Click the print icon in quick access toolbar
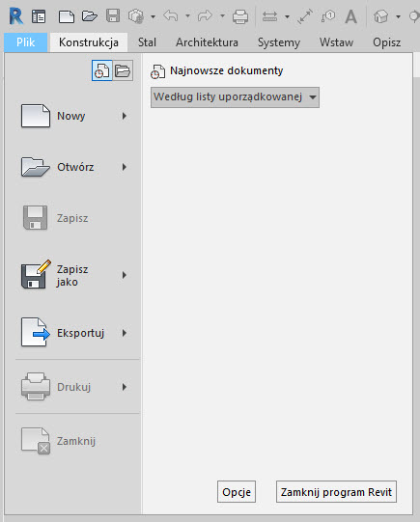420x522 pixels. click(x=240, y=16)
